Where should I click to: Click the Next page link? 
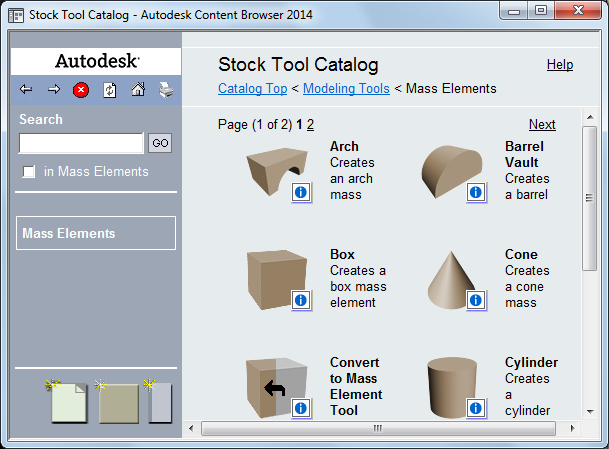coord(542,125)
